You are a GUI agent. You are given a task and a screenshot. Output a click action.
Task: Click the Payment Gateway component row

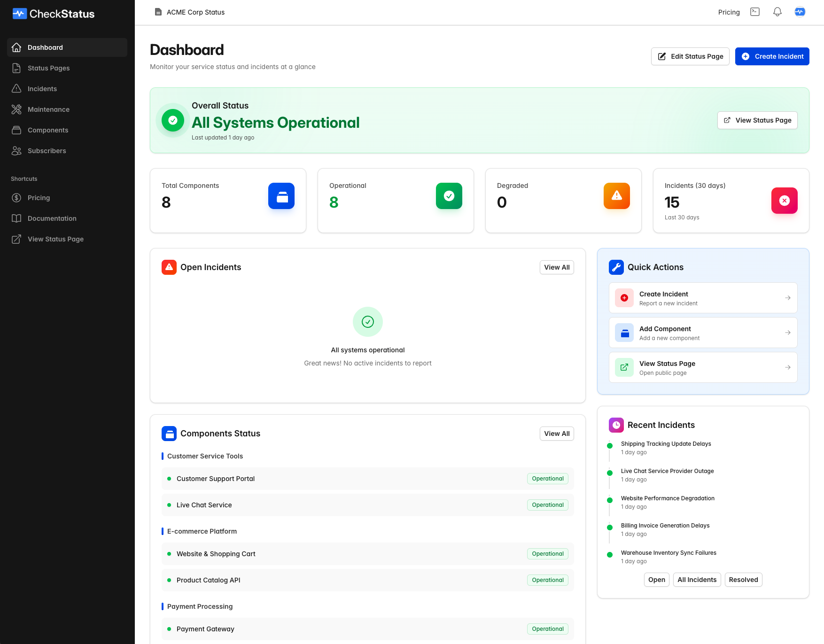tap(368, 629)
